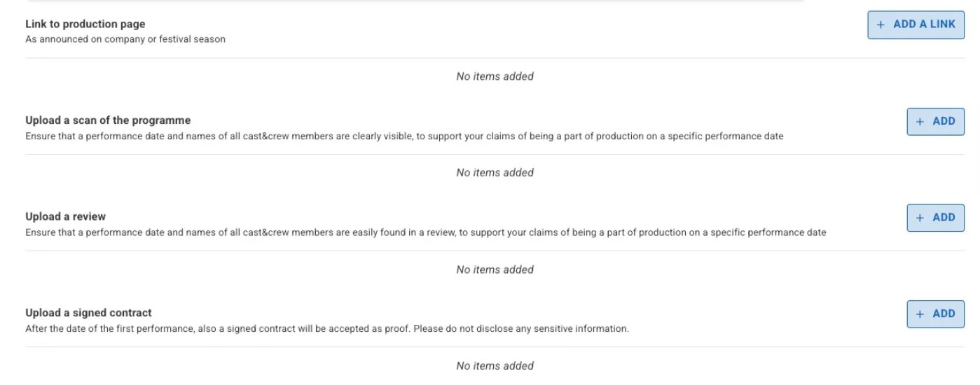Viewport: 980px width, 385px height.
Task: Select the 'Link to production page' heading
Action: point(85,24)
